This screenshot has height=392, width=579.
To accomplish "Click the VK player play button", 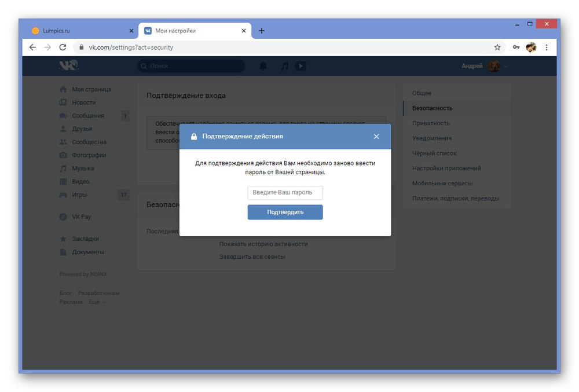I will point(300,66).
